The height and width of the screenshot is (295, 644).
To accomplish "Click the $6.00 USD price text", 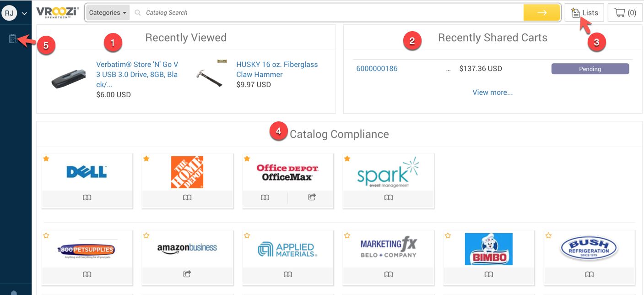I will 114,95.
